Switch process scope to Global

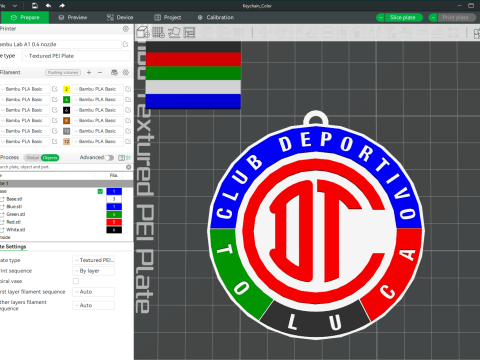(x=33, y=158)
